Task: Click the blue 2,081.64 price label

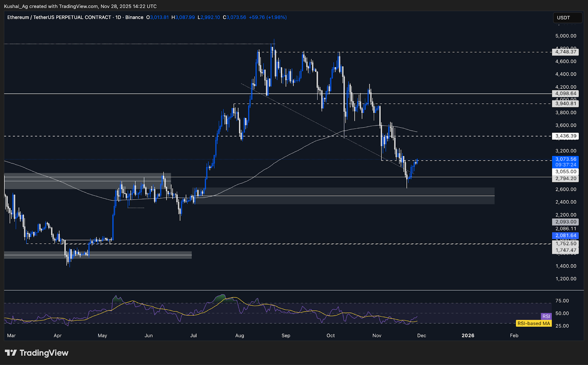Action: pos(565,236)
